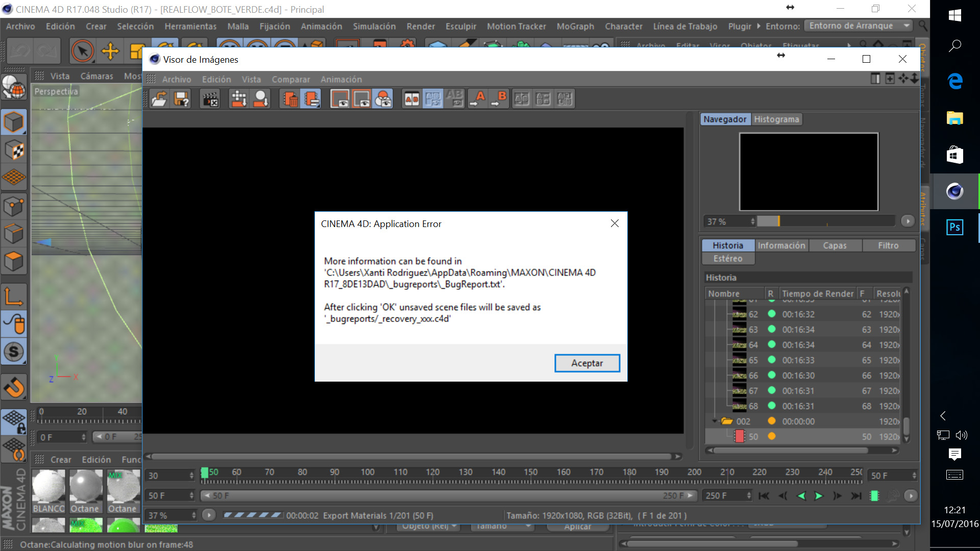980x551 pixels.
Task: Collapse the 002 folder in Historia list
Action: 715,421
